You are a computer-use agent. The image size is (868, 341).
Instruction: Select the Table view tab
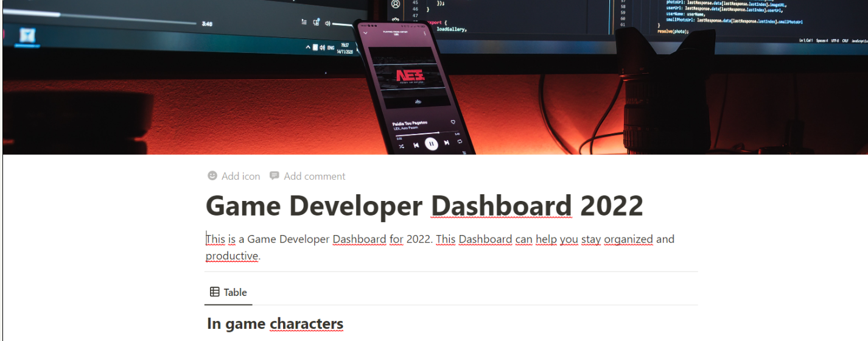228,292
